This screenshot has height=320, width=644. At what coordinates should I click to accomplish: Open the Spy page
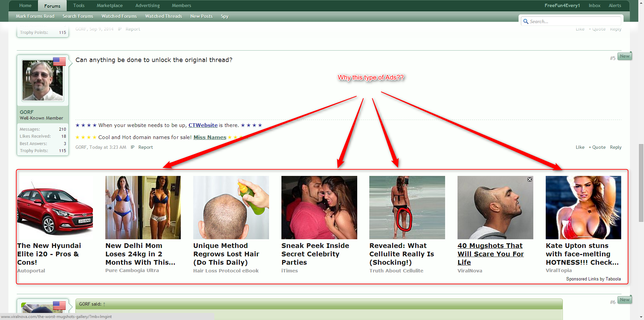pos(225,16)
